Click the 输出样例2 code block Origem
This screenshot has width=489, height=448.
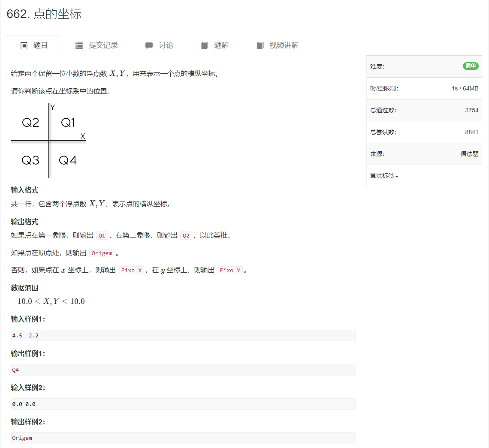click(183, 438)
